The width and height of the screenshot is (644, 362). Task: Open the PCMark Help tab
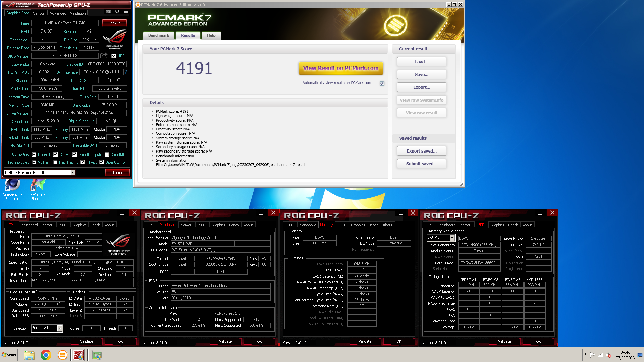[211, 35]
